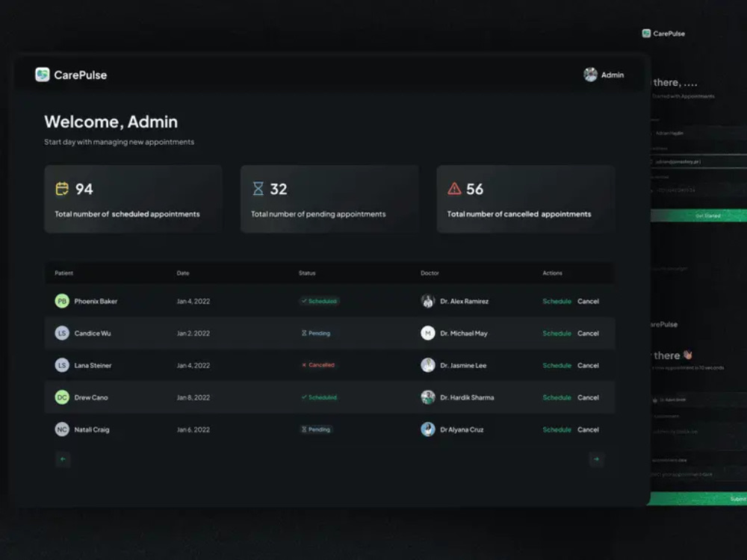The height and width of the screenshot is (560, 747).
Task: Click the Submit button in background window
Action: (698, 499)
